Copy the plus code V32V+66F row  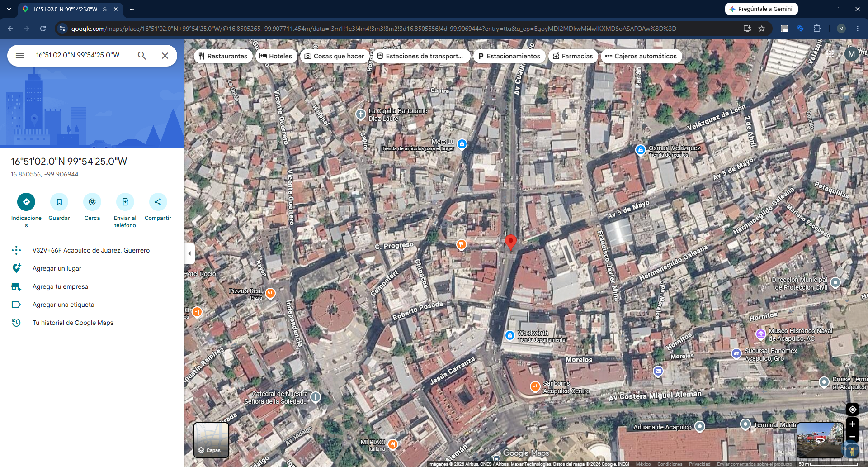[x=92, y=250]
